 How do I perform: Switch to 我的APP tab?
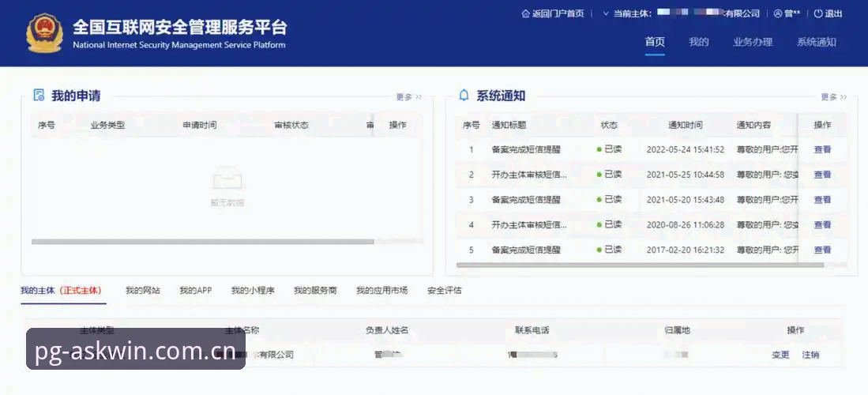[x=195, y=290]
